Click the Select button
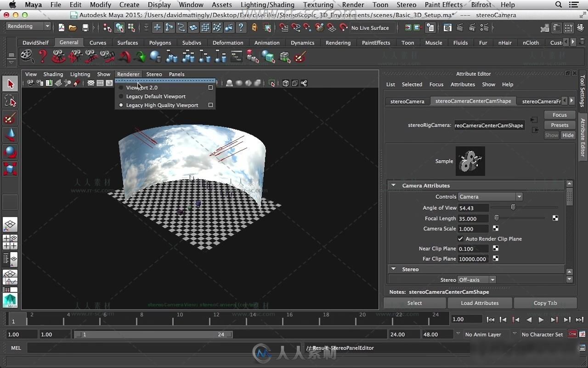Viewport: 588px width, 368px height. pyautogui.click(x=414, y=303)
